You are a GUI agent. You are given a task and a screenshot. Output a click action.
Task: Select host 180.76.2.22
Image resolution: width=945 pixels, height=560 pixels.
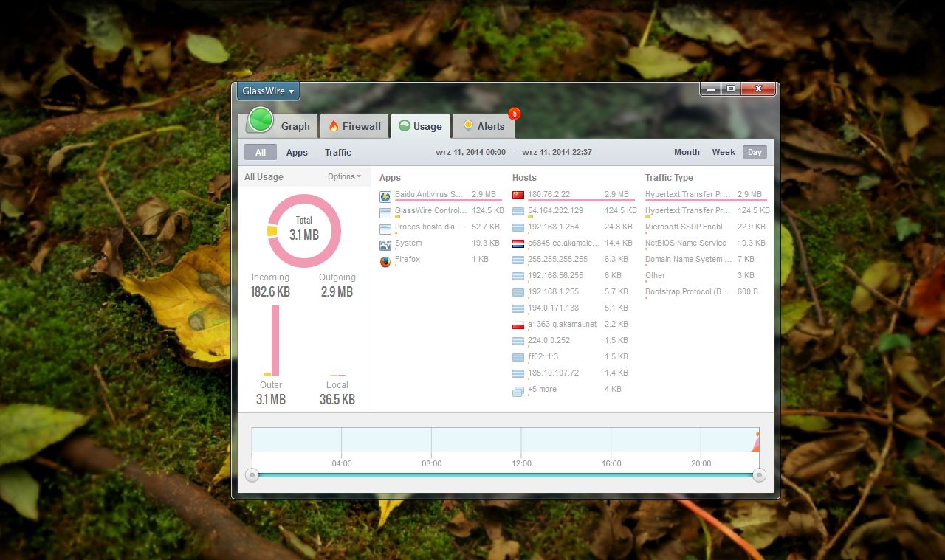[x=574, y=195]
